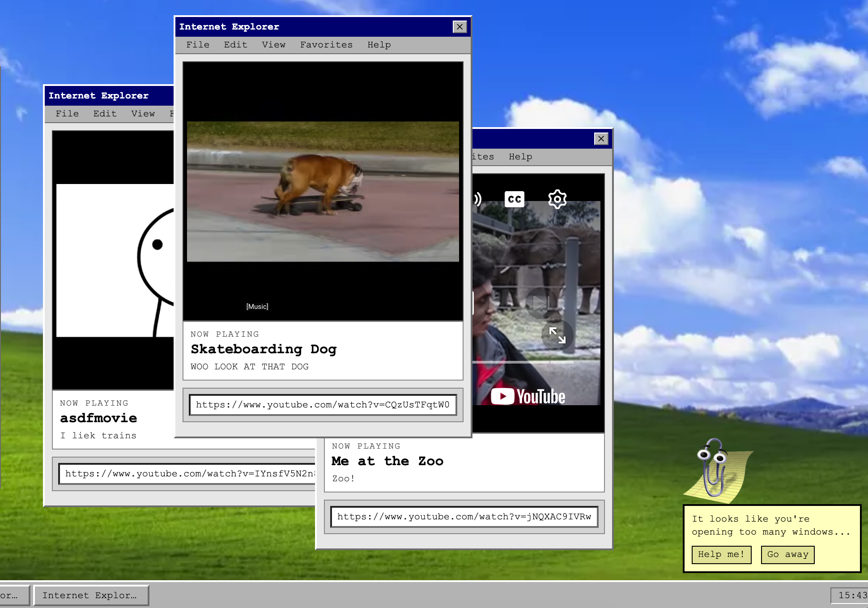Click the asdfmovie URL address field
868x608 pixels.
[187, 474]
